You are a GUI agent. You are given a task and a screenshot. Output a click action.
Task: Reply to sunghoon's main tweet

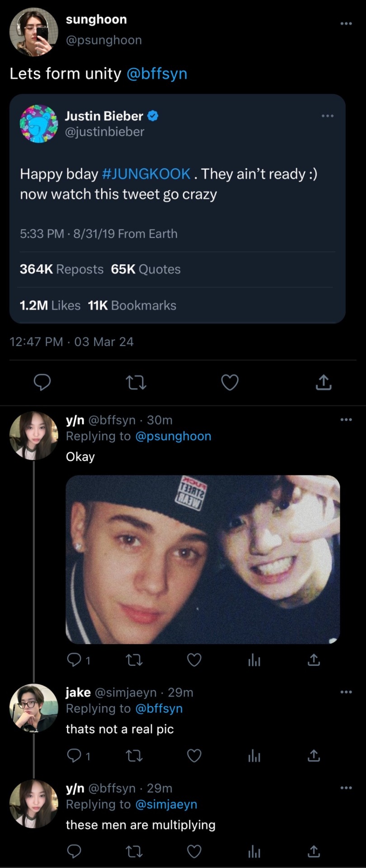click(42, 382)
